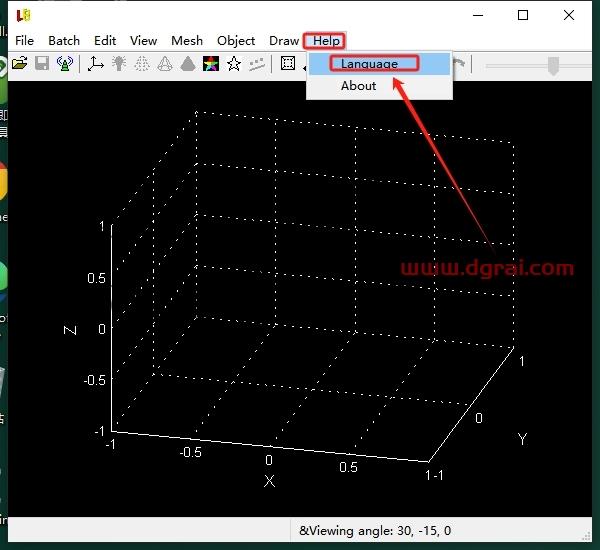The image size is (600, 550).
Task: Select the dotted point-cloud pyramid icon
Action: tap(142, 64)
